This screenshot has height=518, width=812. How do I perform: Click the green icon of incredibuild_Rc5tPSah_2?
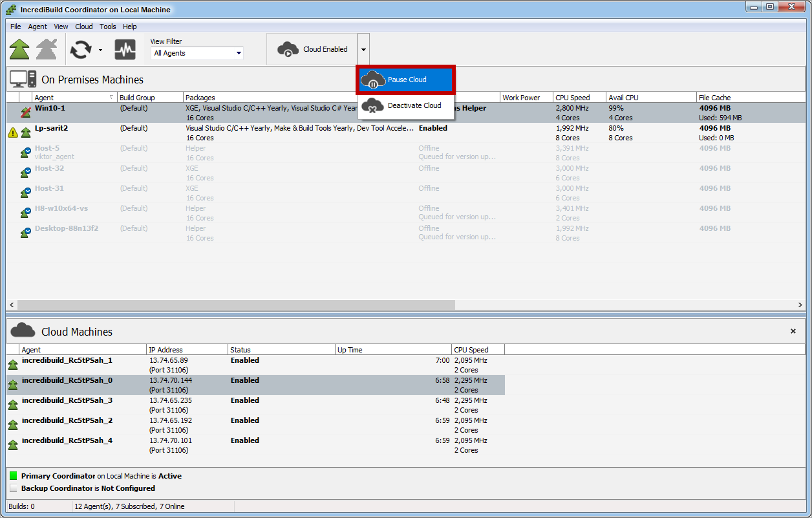pos(13,425)
